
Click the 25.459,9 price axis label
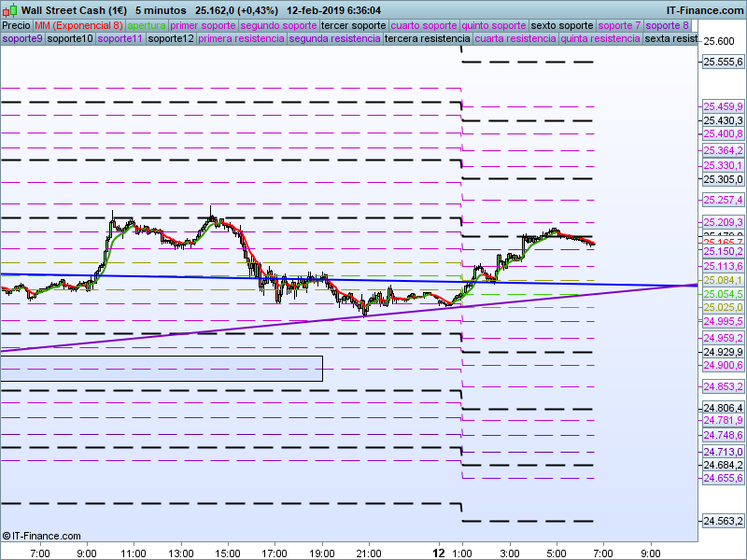[723, 106]
